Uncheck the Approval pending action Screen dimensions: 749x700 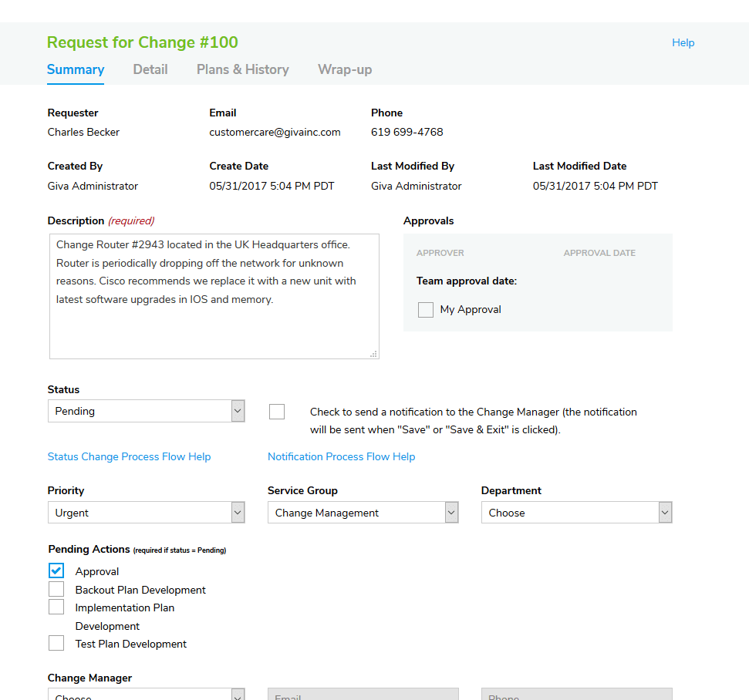click(x=56, y=570)
